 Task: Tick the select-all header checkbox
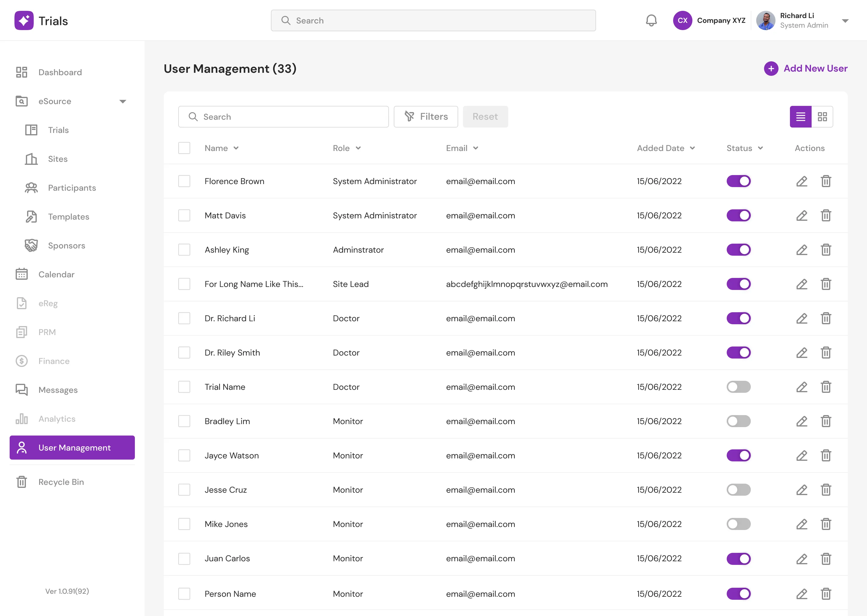[184, 148]
